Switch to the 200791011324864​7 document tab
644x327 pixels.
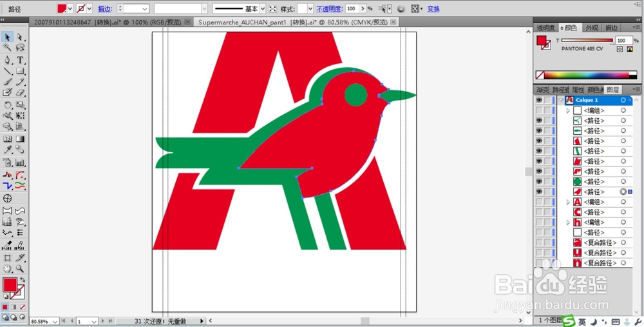coord(108,22)
